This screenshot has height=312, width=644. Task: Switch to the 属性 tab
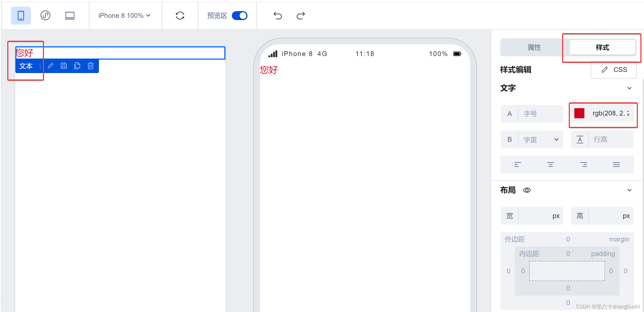pyautogui.click(x=534, y=47)
